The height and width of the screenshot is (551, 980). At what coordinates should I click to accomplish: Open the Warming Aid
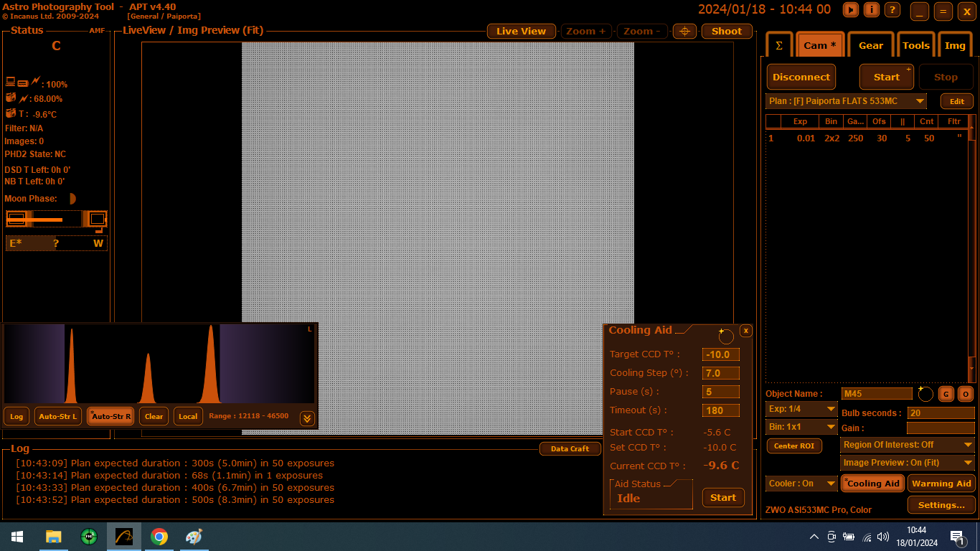(941, 483)
